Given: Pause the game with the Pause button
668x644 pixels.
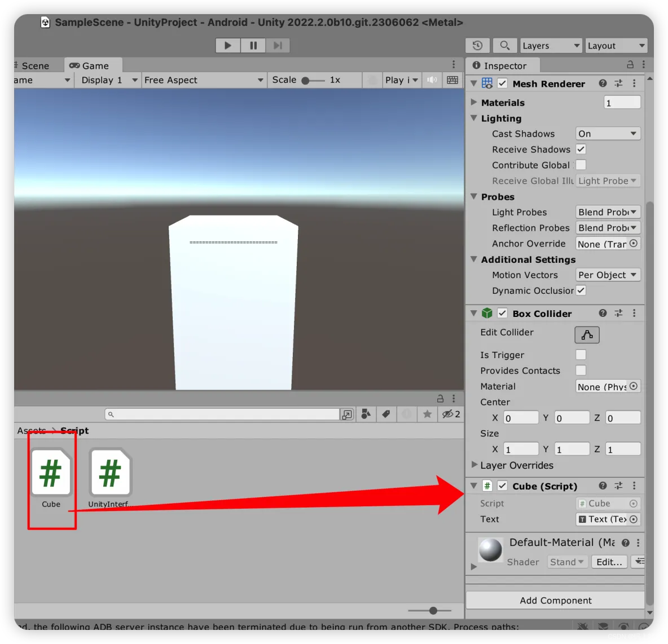Looking at the screenshot, I should [x=253, y=45].
